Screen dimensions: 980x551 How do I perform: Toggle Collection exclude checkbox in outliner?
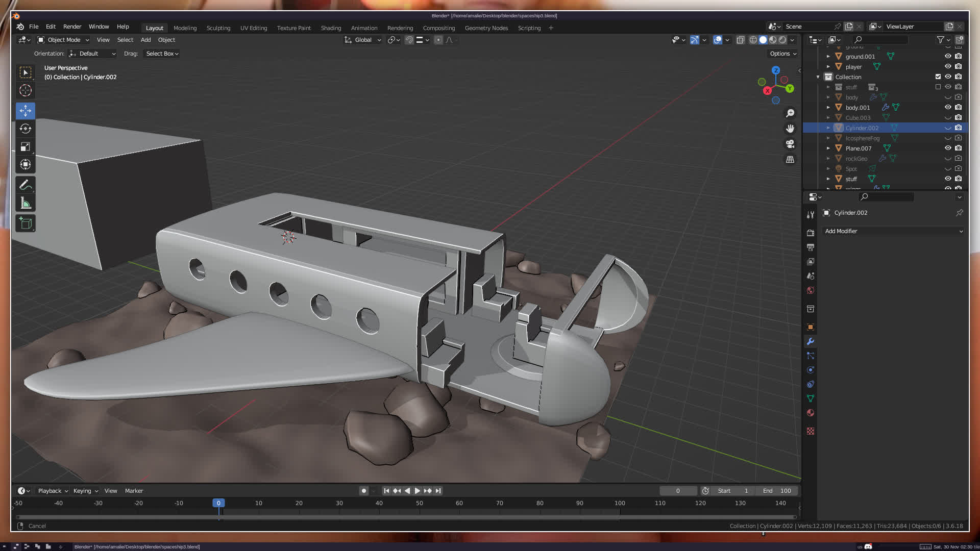point(938,77)
